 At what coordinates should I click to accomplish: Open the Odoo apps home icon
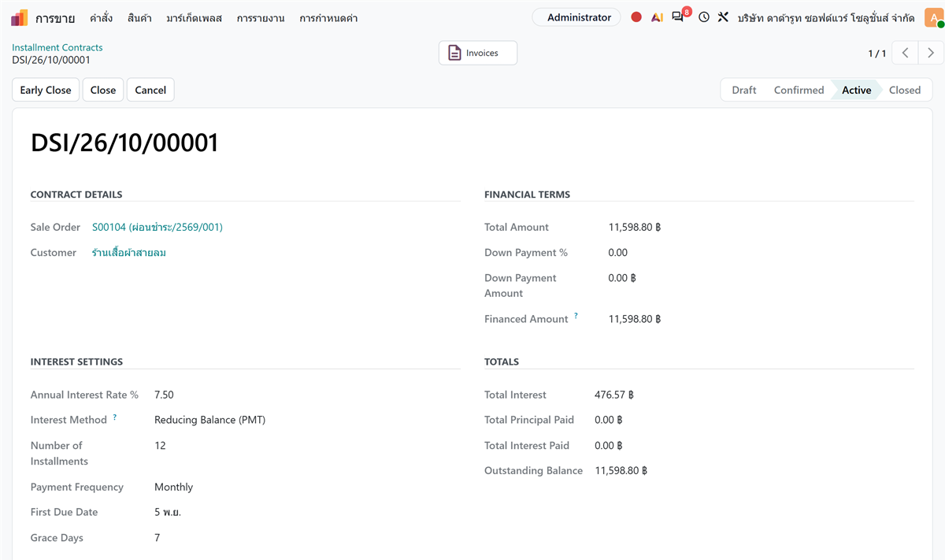point(20,17)
